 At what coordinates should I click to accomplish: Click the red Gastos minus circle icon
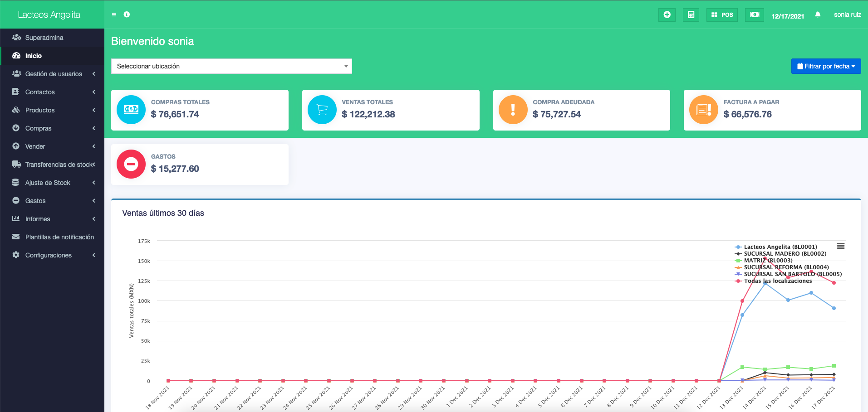click(131, 164)
